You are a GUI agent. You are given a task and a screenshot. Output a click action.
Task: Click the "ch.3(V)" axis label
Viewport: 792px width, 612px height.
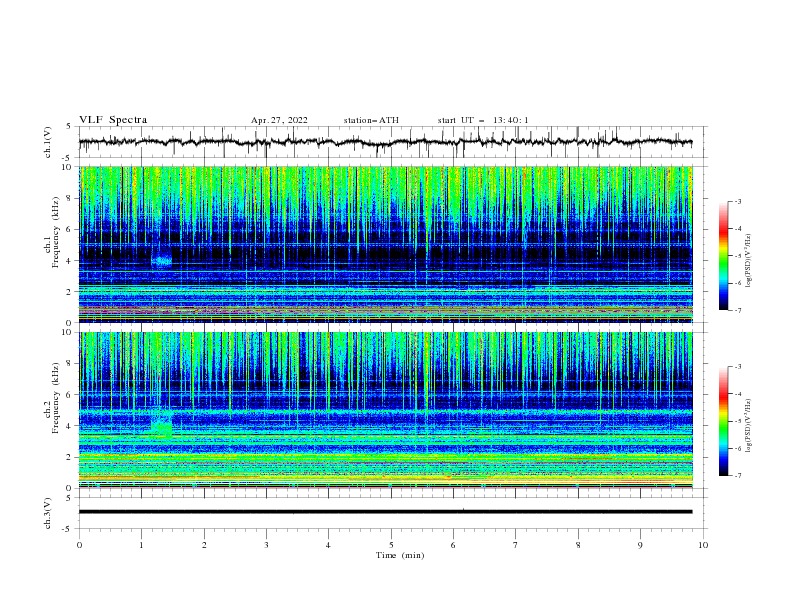click(x=48, y=513)
